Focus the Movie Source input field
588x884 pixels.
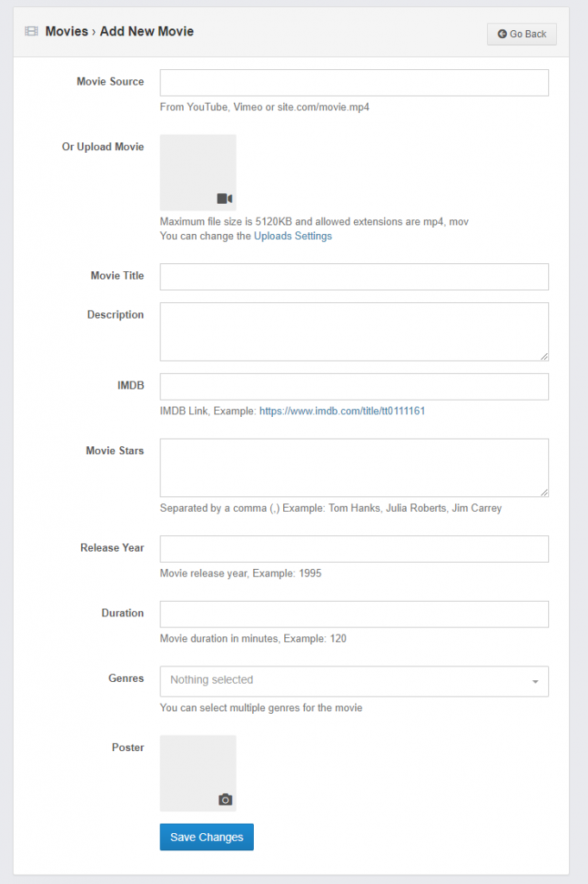tap(354, 83)
